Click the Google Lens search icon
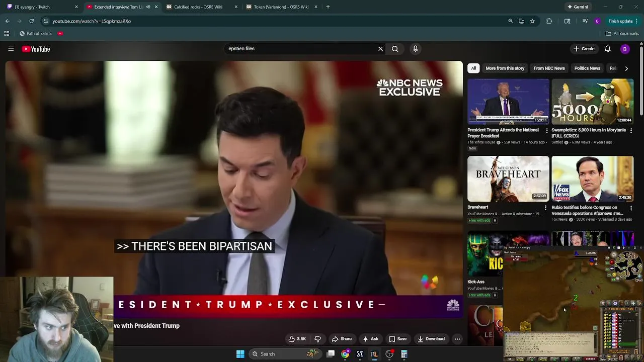 click(567, 21)
